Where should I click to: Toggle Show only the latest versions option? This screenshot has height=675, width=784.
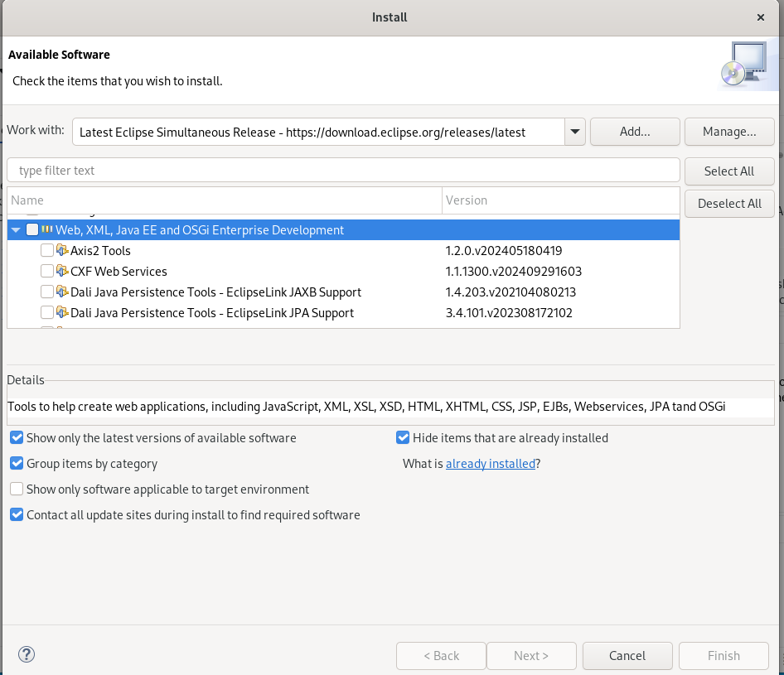pos(17,437)
